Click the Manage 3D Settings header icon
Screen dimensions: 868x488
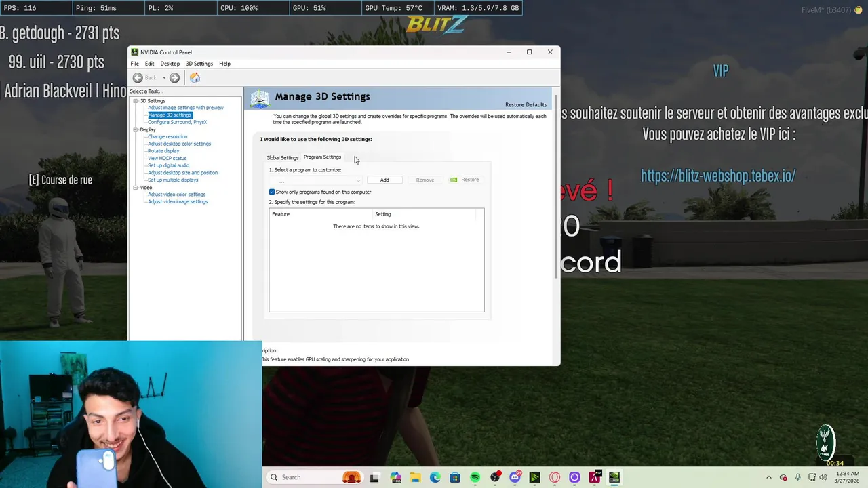pyautogui.click(x=260, y=99)
